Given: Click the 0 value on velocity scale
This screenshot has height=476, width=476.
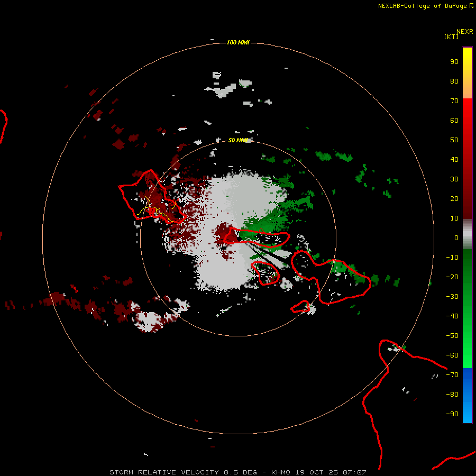Looking at the screenshot, I should click(x=456, y=238).
